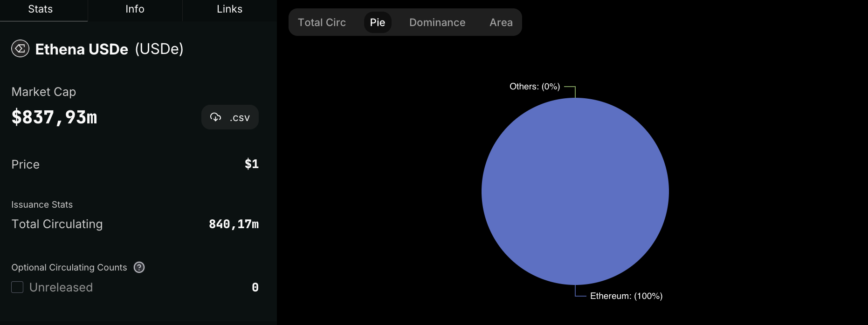
Task: Click the Ethereum: (100%) chart label
Action: (x=626, y=296)
